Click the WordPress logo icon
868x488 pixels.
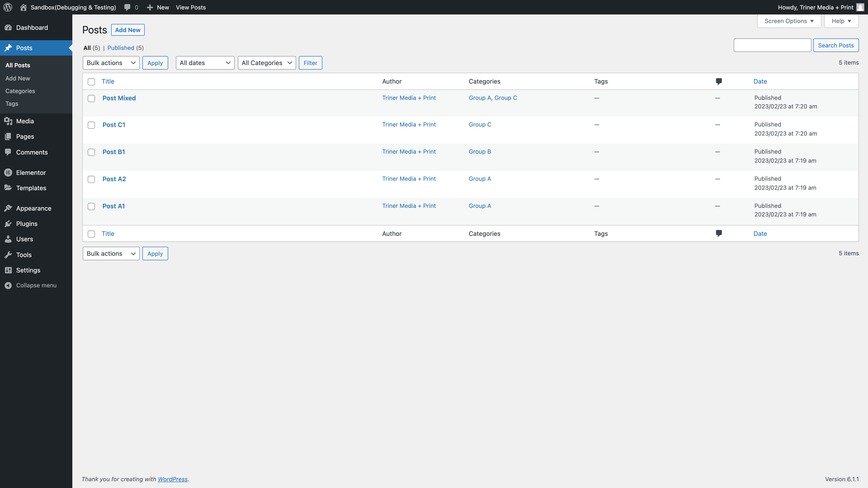(x=8, y=7)
